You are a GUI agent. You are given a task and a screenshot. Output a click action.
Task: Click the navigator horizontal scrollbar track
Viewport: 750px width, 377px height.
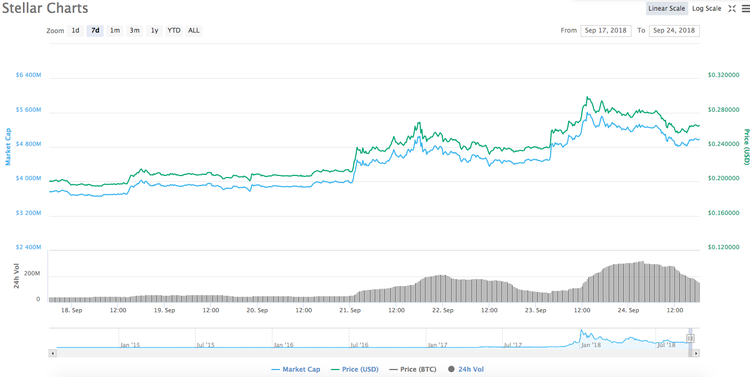373,353
